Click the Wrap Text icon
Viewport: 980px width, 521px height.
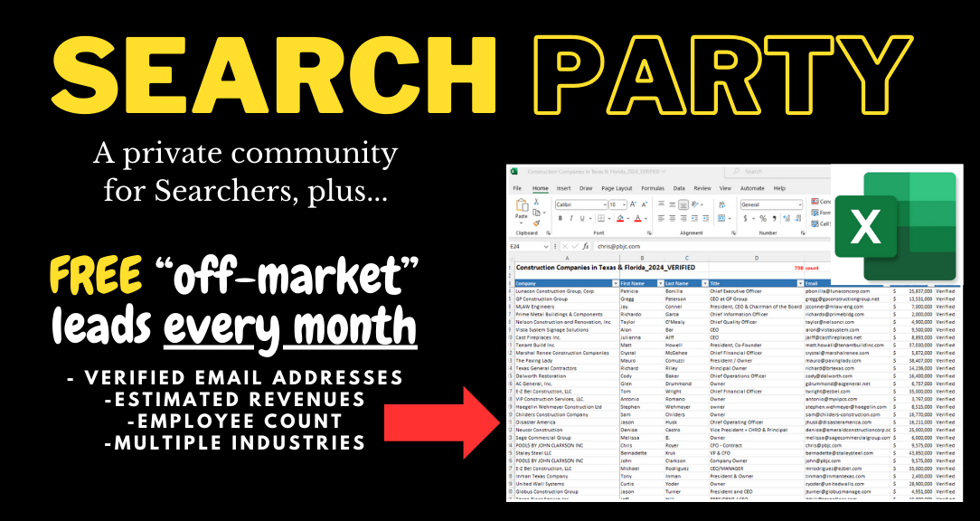point(721,204)
